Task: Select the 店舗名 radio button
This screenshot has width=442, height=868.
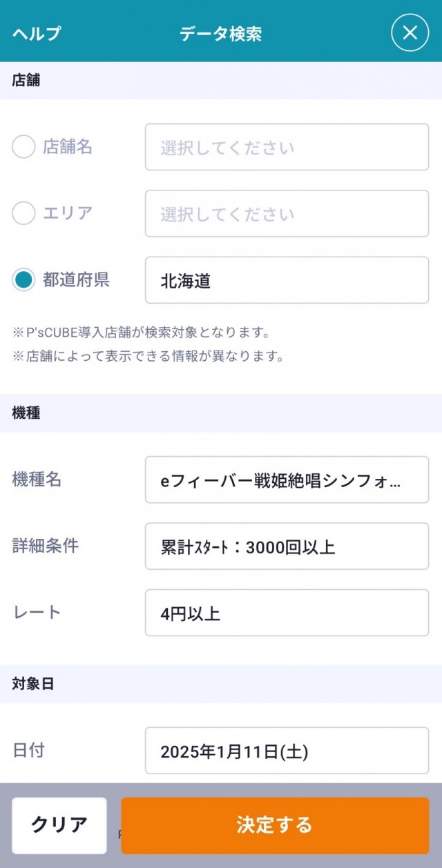Action: click(23, 146)
